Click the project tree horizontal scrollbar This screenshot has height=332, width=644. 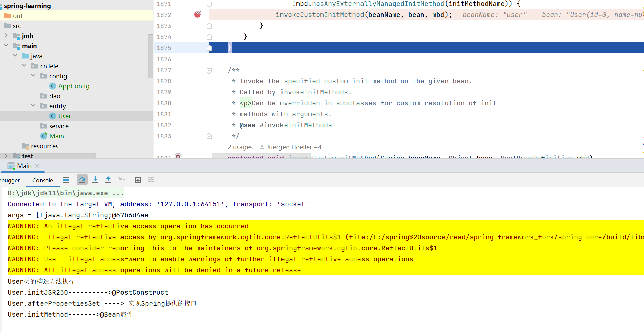click(x=48, y=156)
